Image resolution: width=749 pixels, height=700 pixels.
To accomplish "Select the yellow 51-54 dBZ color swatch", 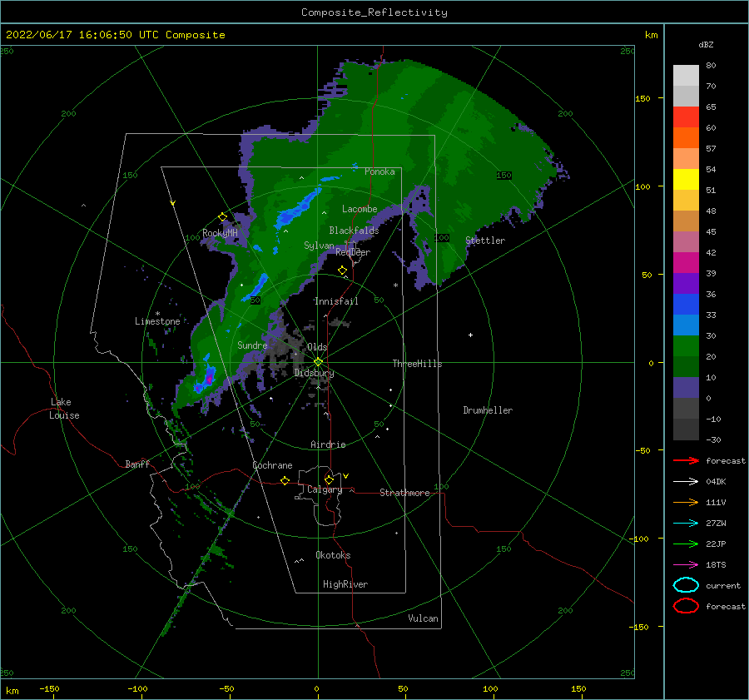I will click(x=686, y=180).
